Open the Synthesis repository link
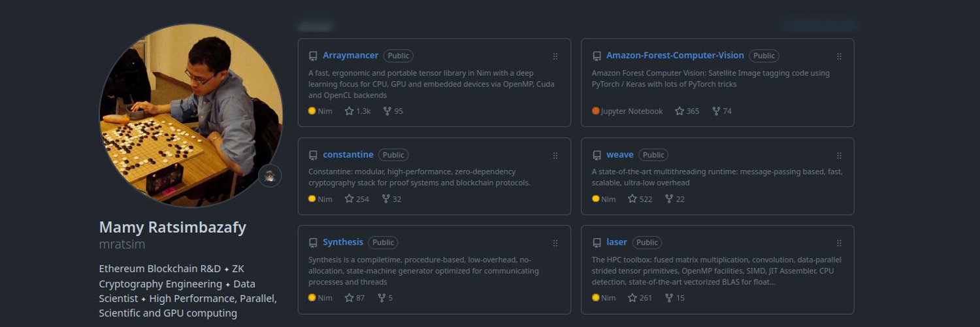This screenshot has width=980, height=327. tap(342, 242)
